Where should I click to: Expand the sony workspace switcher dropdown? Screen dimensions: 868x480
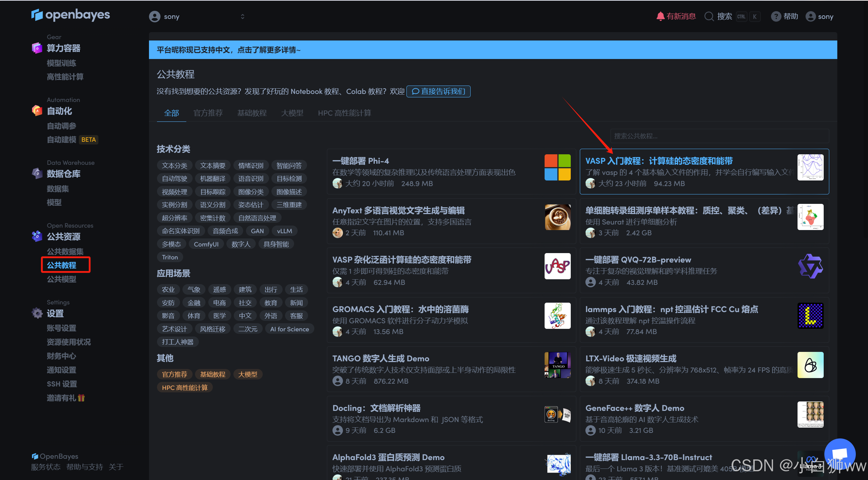pyautogui.click(x=242, y=16)
